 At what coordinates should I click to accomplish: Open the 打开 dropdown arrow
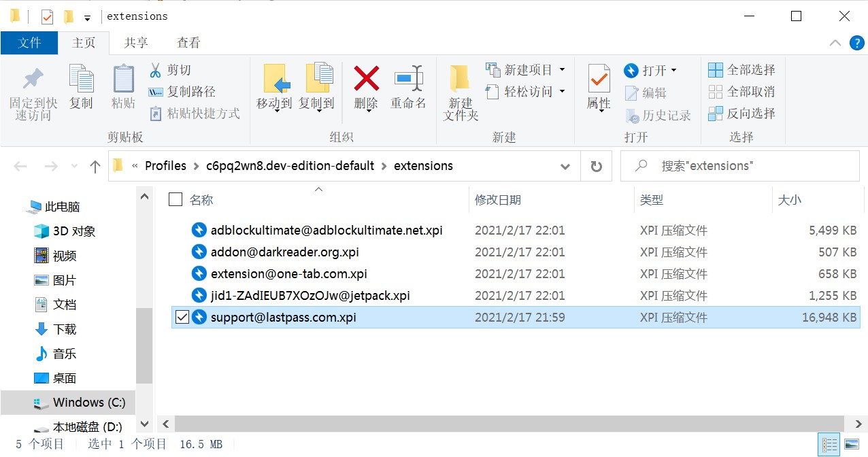(673, 70)
